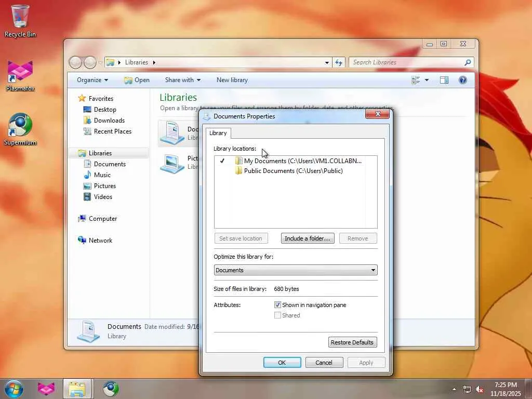This screenshot has width=532, height=399.
Task: Launch the Supermium desktop shortcut
Action: [20, 129]
